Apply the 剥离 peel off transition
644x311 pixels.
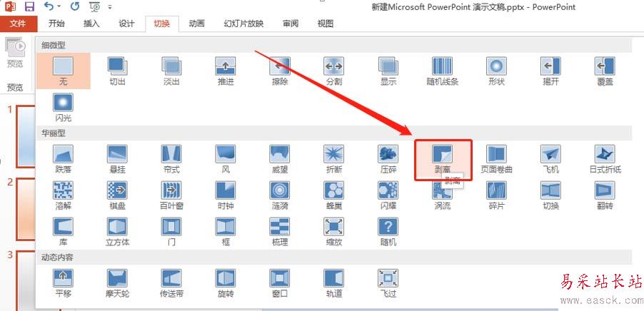[x=443, y=159]
